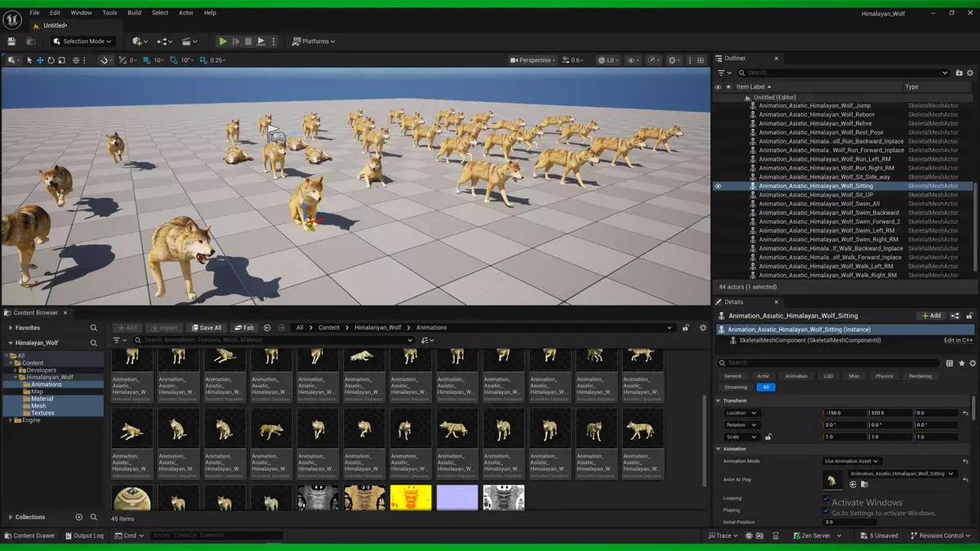Open the Platforms dropdown
This screenshot has width=980, height=551.
click(x=314, y=42)
